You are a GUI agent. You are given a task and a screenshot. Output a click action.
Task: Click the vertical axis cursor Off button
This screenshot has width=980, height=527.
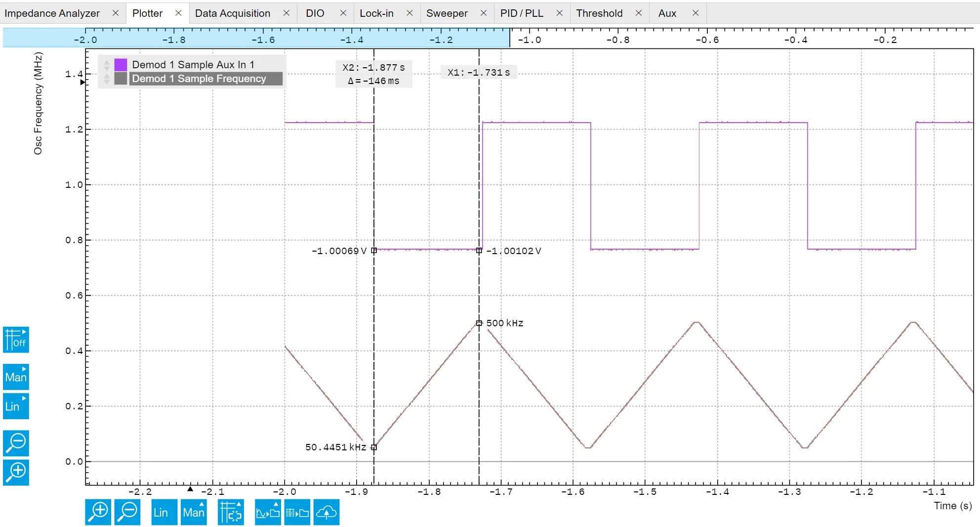click(x=16, y=340)
